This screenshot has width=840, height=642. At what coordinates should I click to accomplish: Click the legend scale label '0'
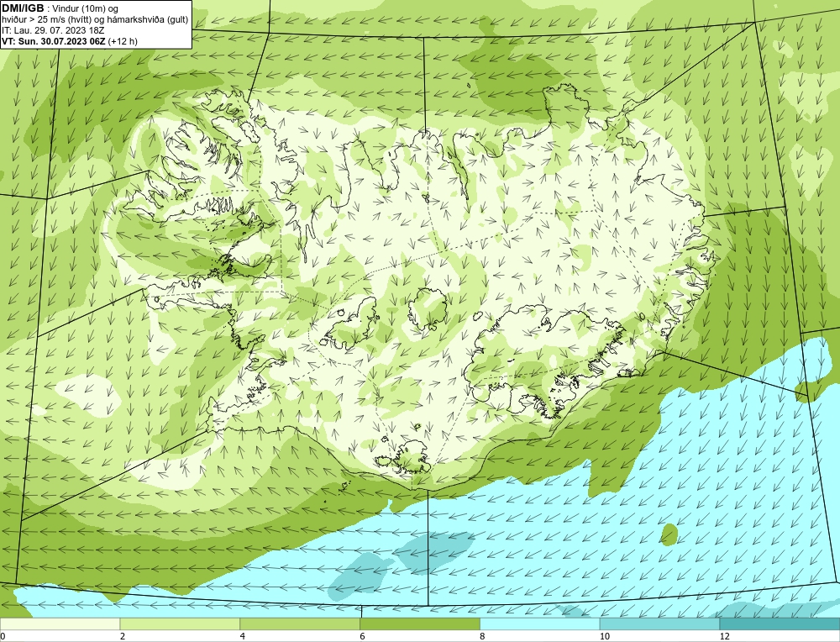(x=3, y=636)
